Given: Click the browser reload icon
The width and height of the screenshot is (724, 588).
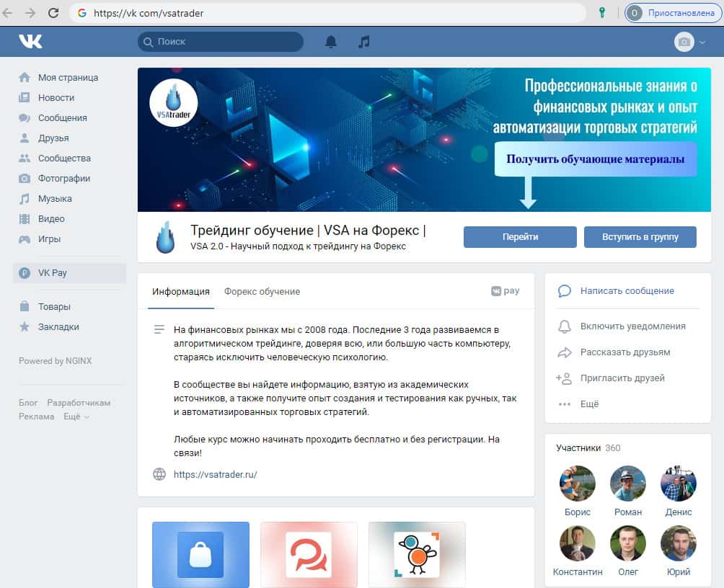Looking at the screenshot, I should tap(53, 13).
